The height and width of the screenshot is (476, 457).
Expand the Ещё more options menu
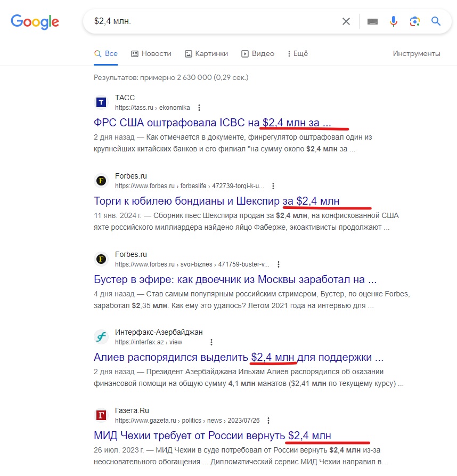[298, 54]
